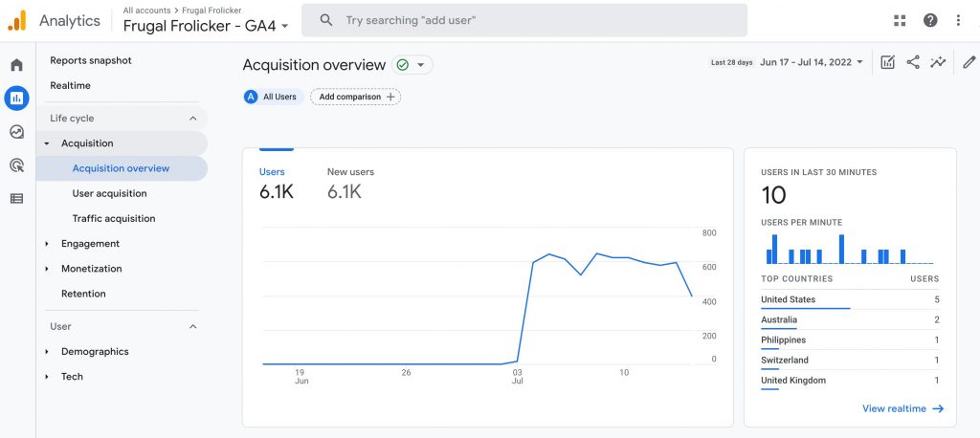Open the Frugal Frolicker - GA4 property selector

206,26
